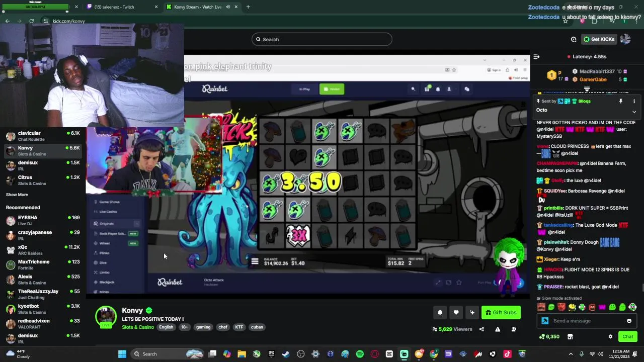Viewport: 644px width, 362px height.
Task: Open Steam from the taskbar
Action: [286, 354]
